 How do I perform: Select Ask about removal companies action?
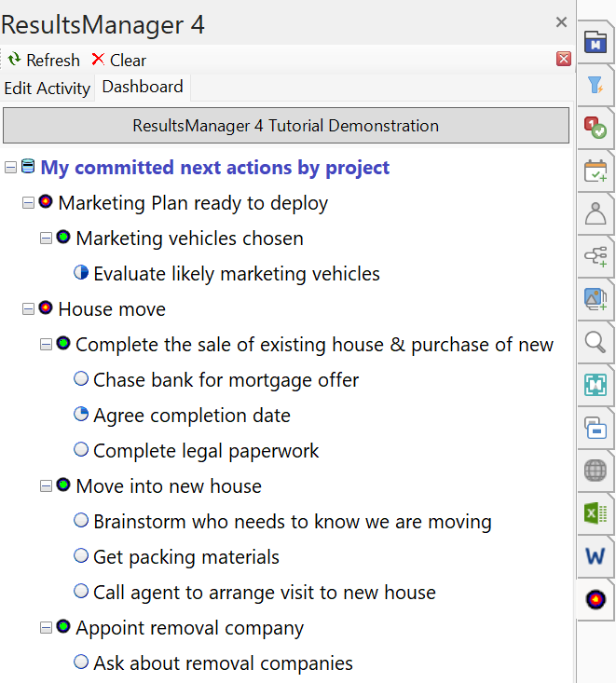223,663
